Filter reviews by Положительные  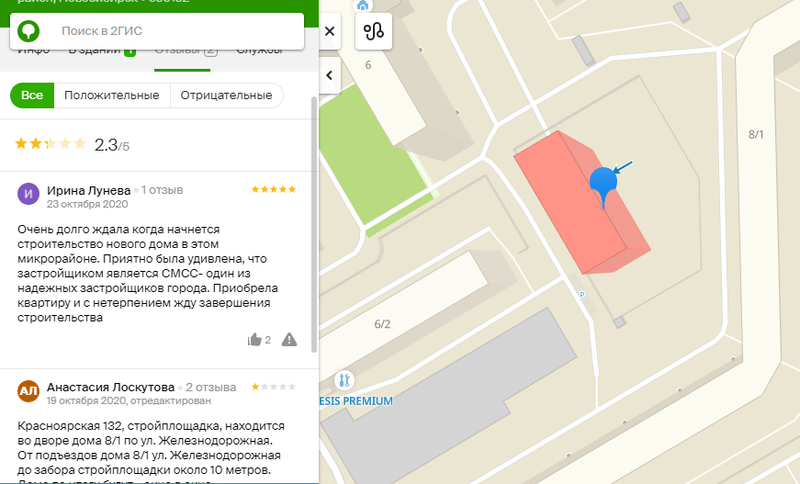[x=112, y=95]
